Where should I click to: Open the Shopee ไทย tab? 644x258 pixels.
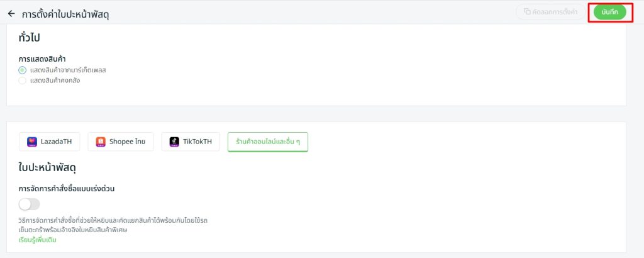click(x=121, y=142)
